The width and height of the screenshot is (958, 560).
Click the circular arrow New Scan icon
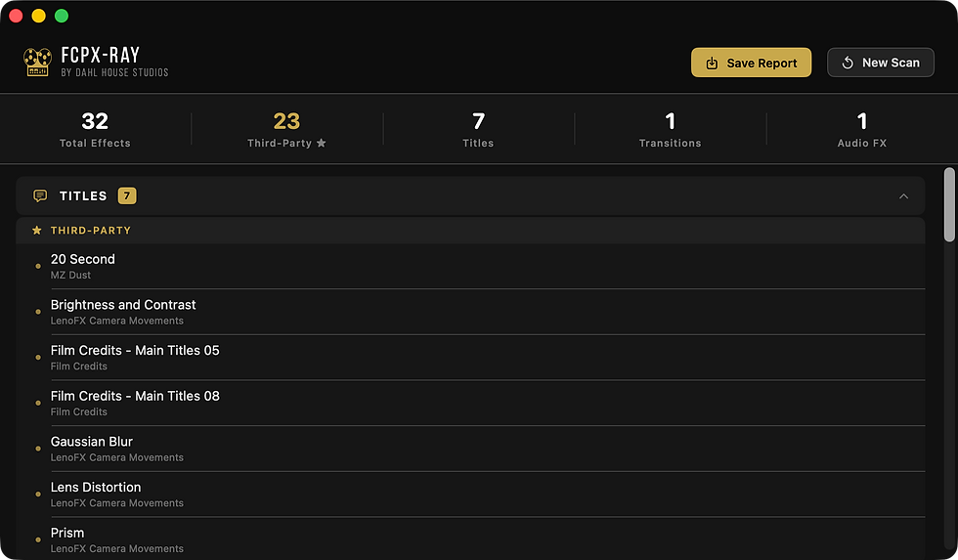point(848,63)
